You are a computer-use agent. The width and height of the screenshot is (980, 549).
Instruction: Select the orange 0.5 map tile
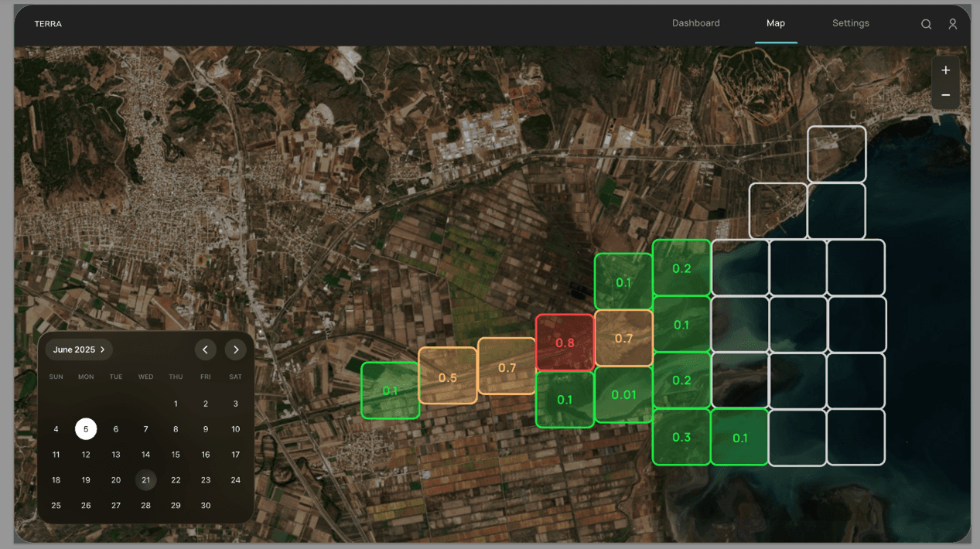pos(448,377)
